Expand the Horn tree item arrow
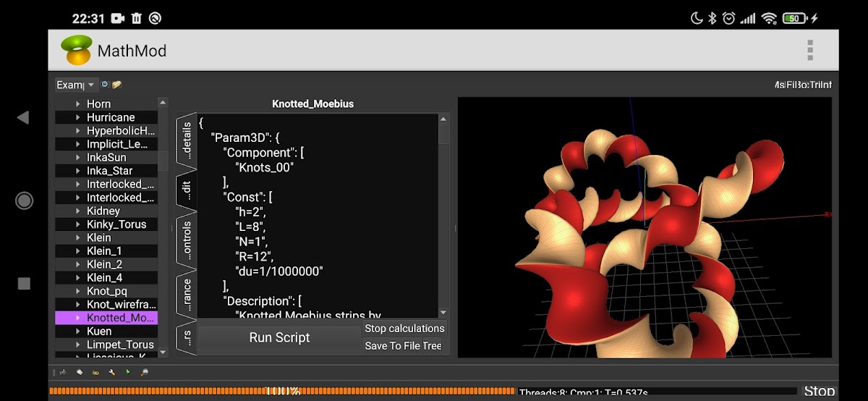The height and width of the screenshot is (401, 868). pyautogui.click(x=77, y=104)
